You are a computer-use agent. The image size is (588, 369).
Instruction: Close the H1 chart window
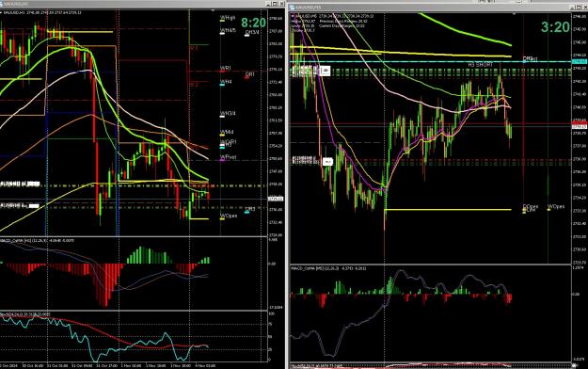tap(281, 4)
